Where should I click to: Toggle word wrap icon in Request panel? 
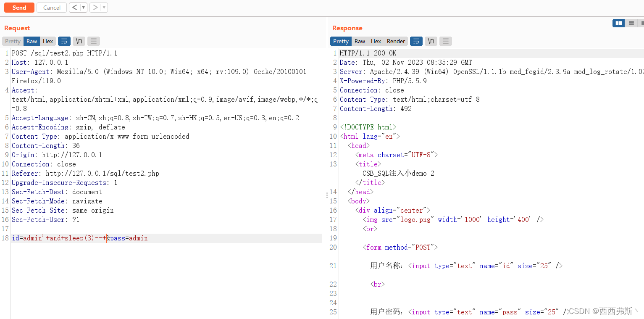tap(64, 41)
